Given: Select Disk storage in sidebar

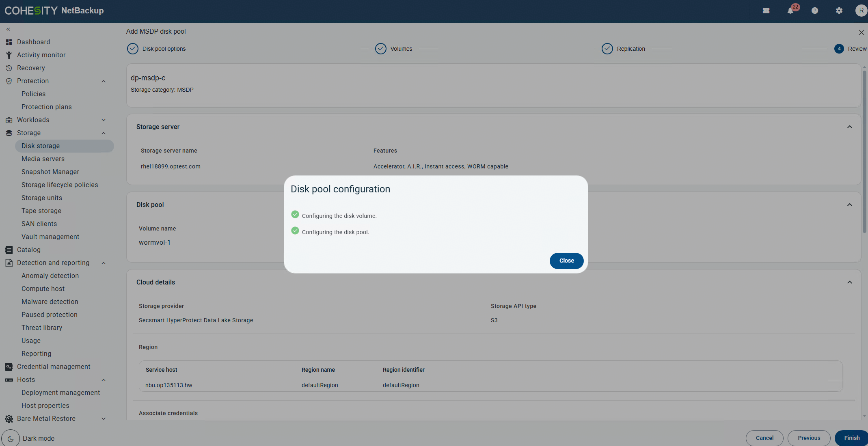Looking at the screenshot, I should (x=65, y=146).
